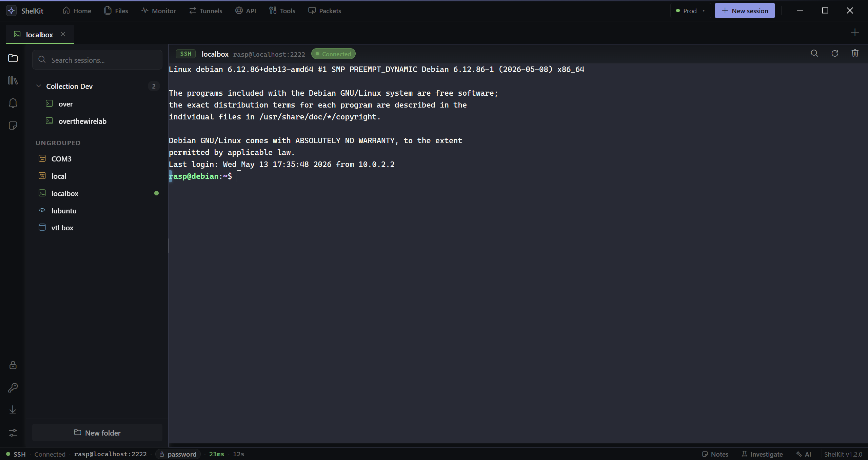
Task: Open the AI assistant from status bar
Action: 804,454
